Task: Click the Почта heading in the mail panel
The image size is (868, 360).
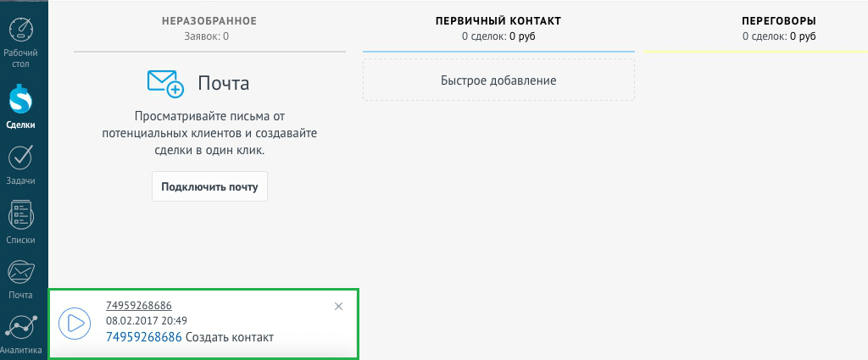Action: [x=223, y=83]
